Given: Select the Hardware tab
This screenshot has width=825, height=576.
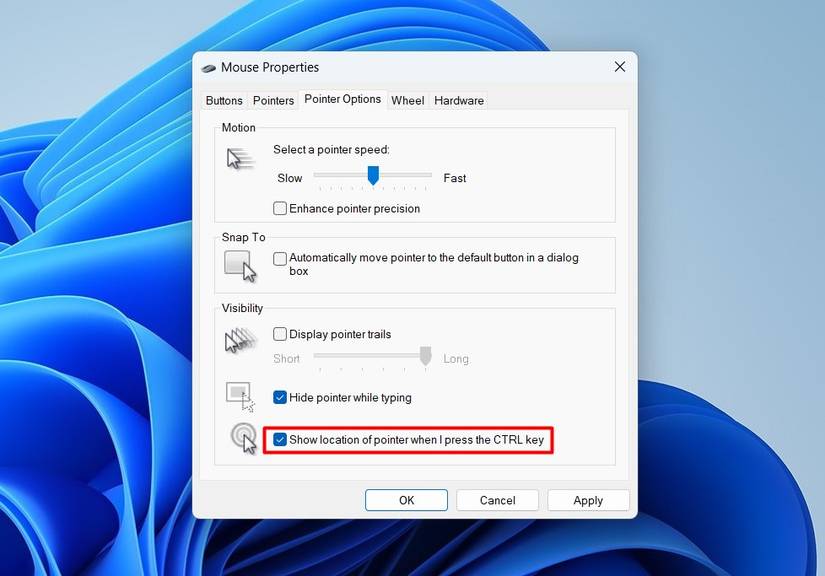Looking at the screenshot, I should click(x=458, y=100).
